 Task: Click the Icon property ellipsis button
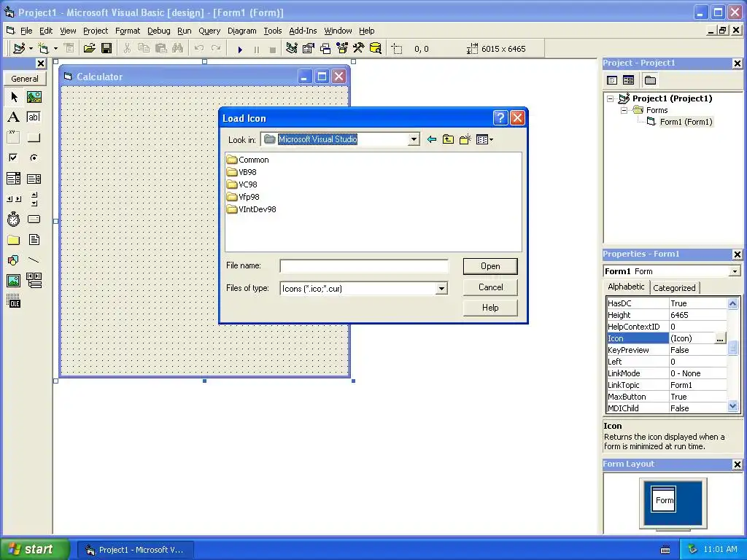pyautogui.click(x=720, y=338)
